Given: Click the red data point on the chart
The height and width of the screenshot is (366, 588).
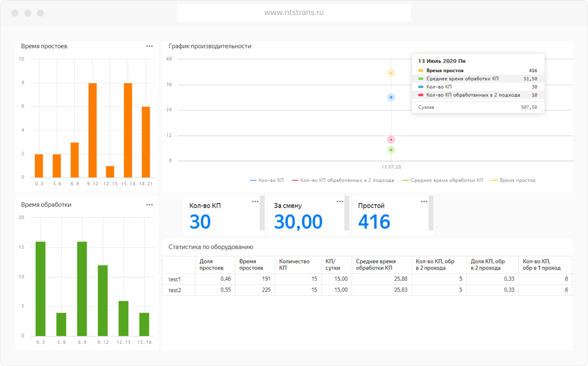Looking at the screenshot, I should click(x=391, y=139).
